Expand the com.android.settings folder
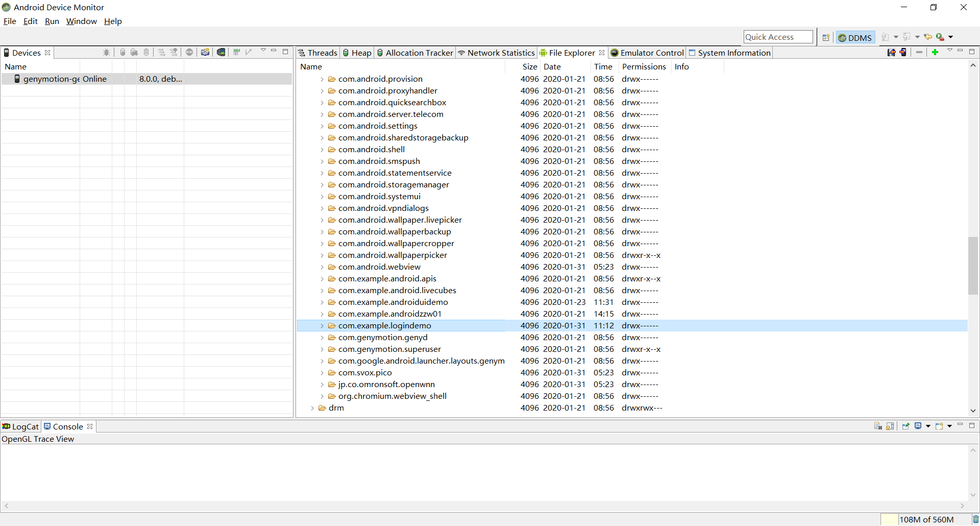The height and width of the screenshot is (526, 980). pyautogui.click(x=322, y=126)
